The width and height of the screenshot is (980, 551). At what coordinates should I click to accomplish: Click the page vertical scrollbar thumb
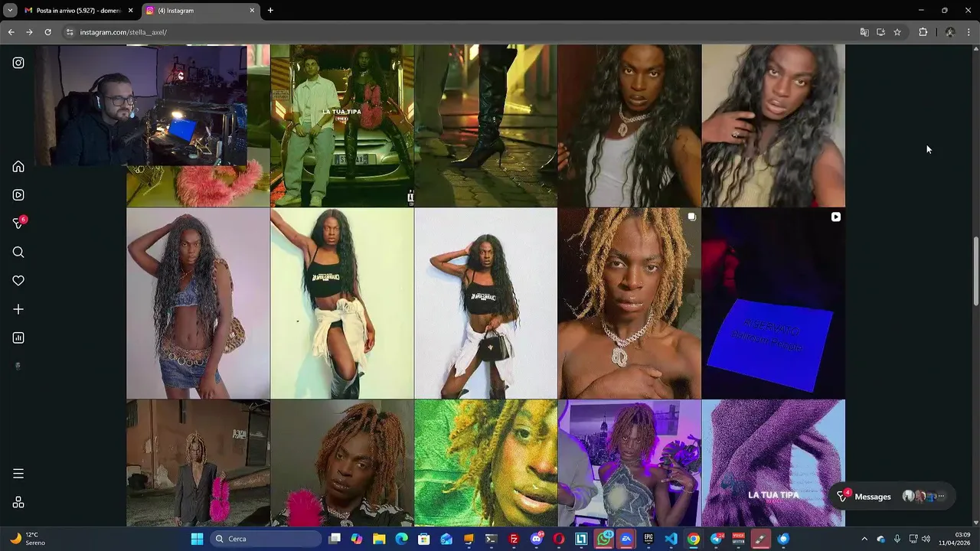(975, 272)
